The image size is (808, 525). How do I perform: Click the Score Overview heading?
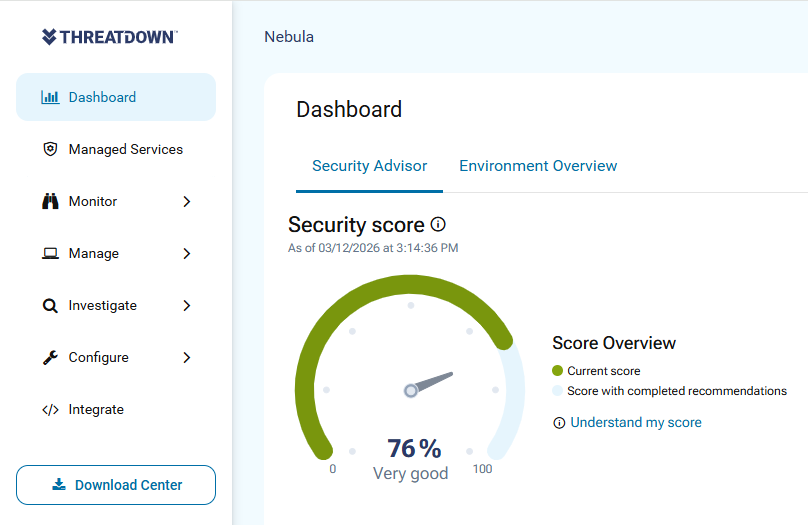(x=614, y=343)
